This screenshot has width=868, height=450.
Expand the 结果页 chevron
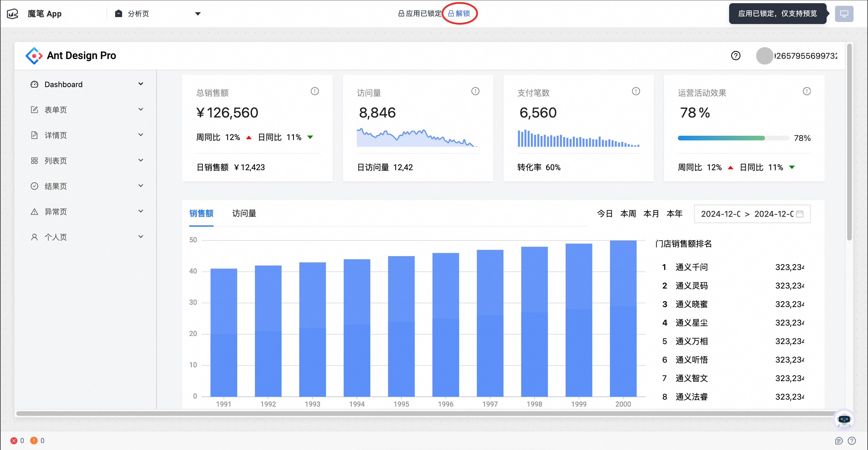(x=141, y=186)
